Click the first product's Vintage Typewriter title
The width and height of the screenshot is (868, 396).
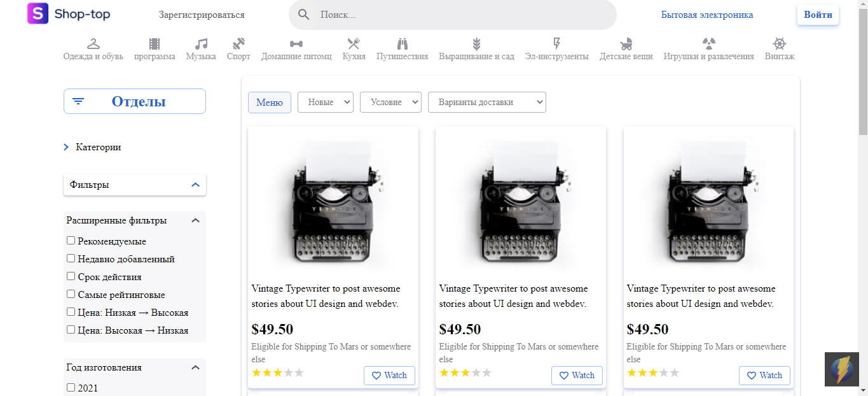click(x=326, y=296)
